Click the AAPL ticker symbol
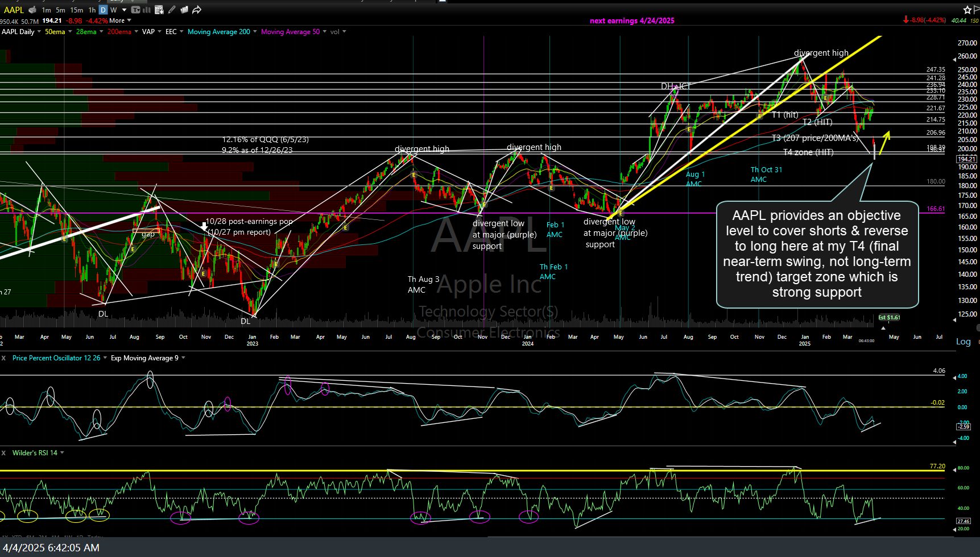Image resolution: width=980 pixels, height=557 pixels. coord(14,10)
